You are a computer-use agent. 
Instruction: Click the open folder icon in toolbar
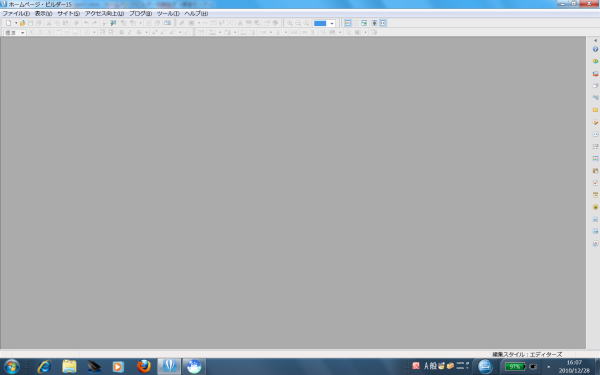tap(22, 23)
